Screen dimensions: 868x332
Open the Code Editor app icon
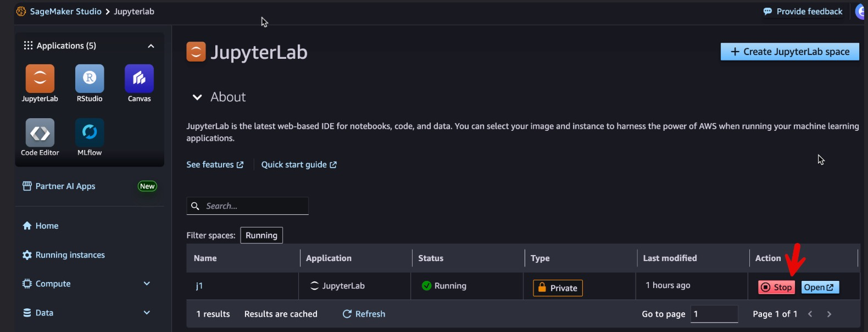40,132
